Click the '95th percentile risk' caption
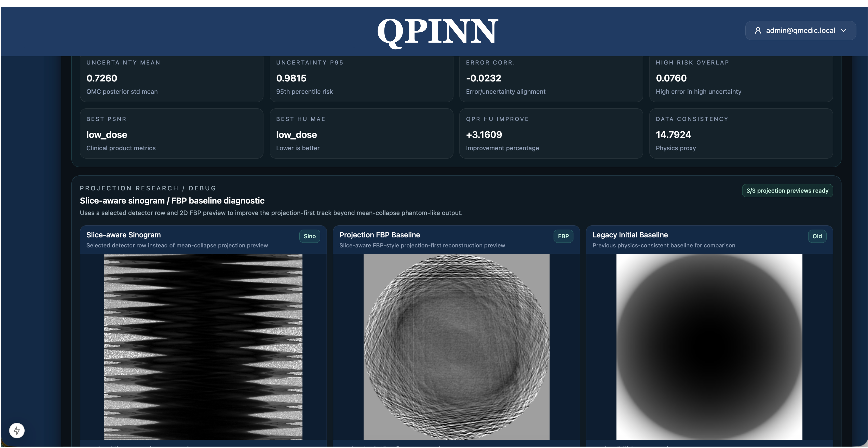 (x=304, y=91)
